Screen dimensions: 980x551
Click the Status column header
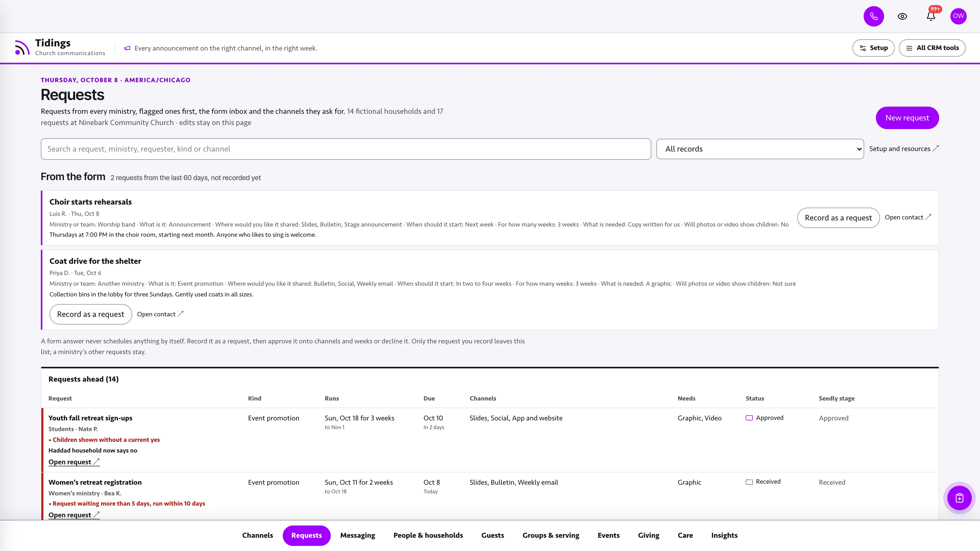(x=755, y=398)
